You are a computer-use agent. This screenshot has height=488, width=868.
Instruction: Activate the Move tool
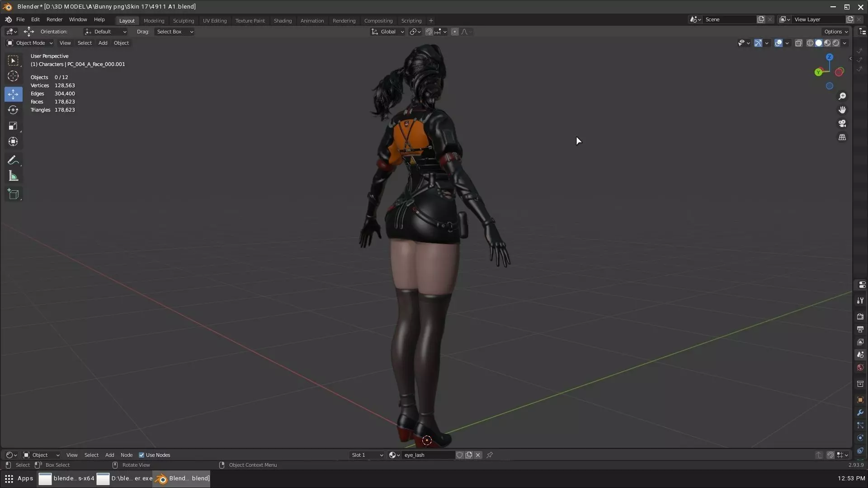(13, 94)
